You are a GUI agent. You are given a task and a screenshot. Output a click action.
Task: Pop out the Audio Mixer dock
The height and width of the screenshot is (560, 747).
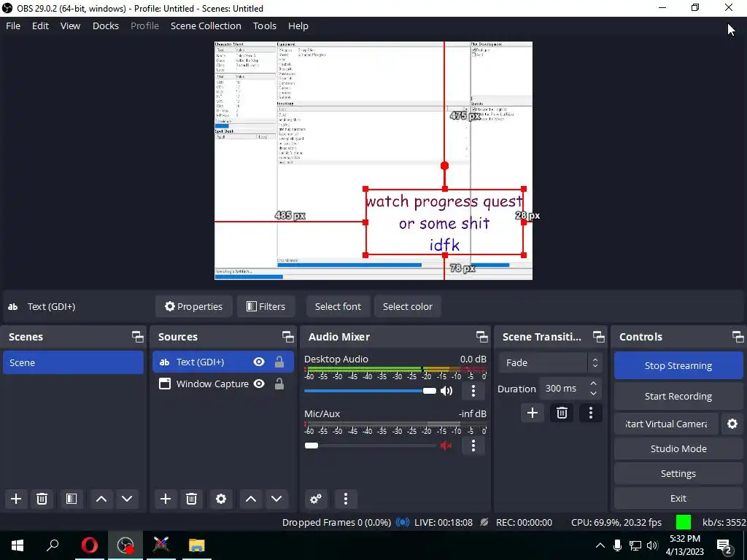(481, 337)
